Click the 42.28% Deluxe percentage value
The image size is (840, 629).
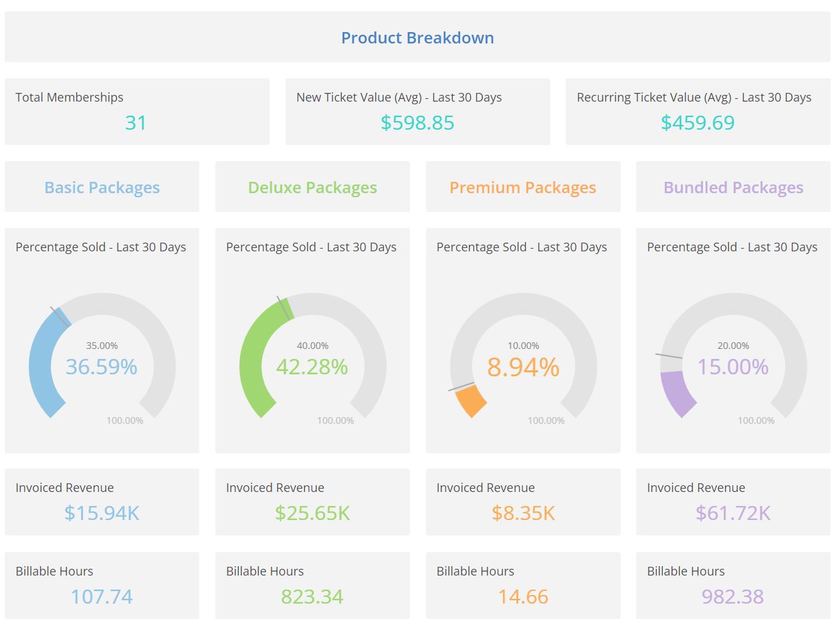click(x=312, y=367)
